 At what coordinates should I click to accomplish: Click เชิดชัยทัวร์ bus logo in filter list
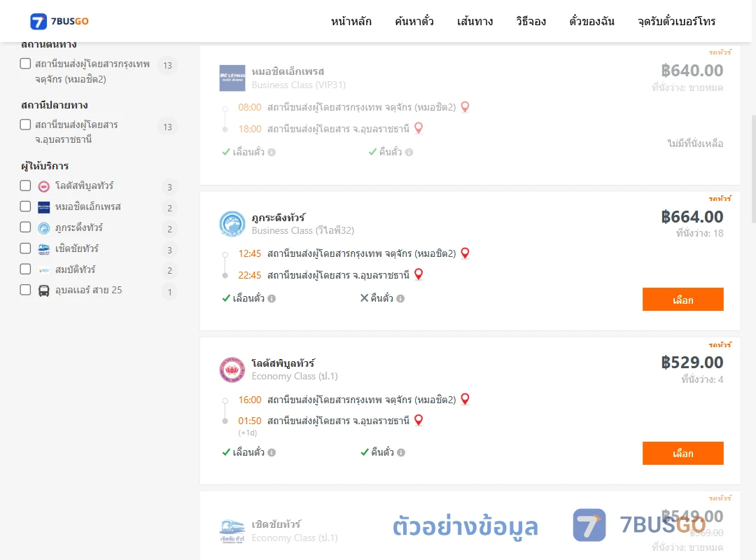coord(44,249)
